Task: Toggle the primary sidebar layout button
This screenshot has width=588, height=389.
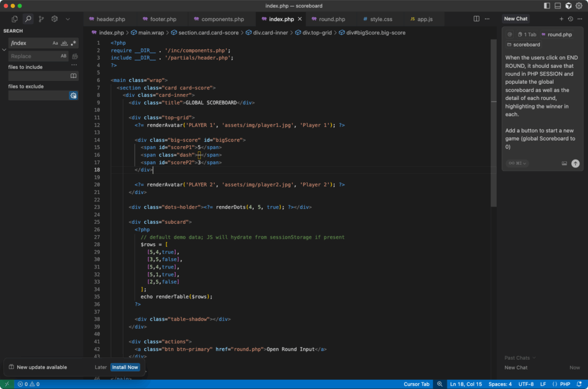Action: 547,6
